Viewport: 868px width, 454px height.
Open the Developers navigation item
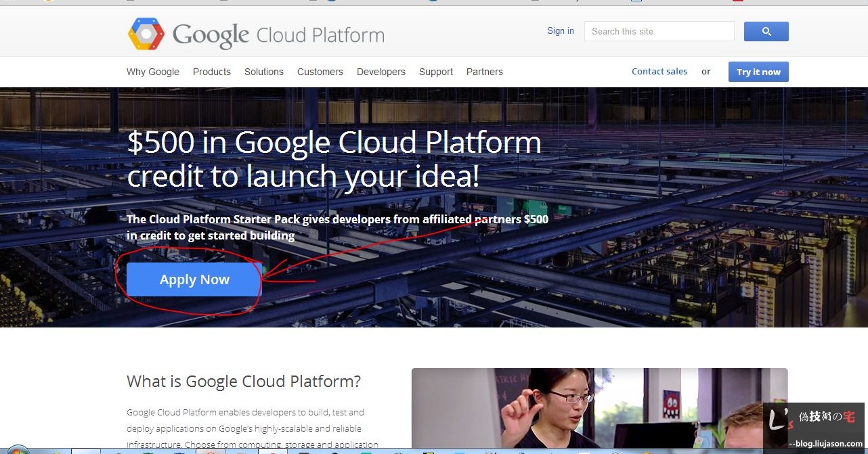381,72
